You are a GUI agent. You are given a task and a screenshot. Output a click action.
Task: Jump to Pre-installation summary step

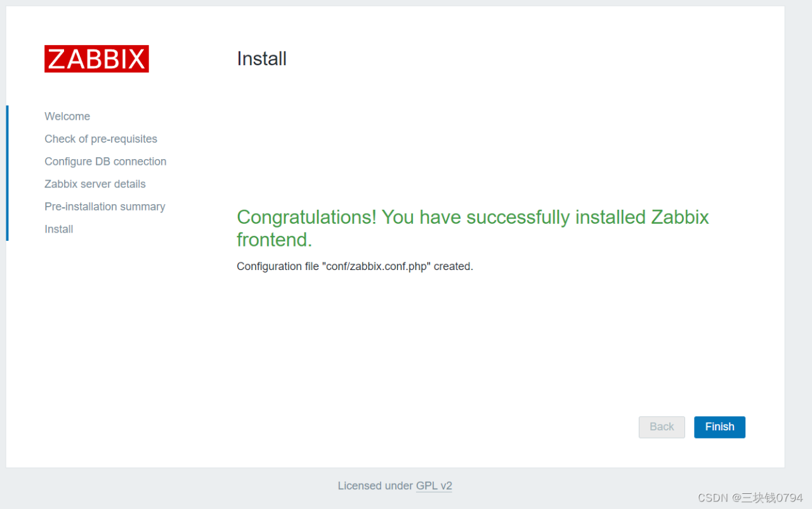tap(105, 207)
